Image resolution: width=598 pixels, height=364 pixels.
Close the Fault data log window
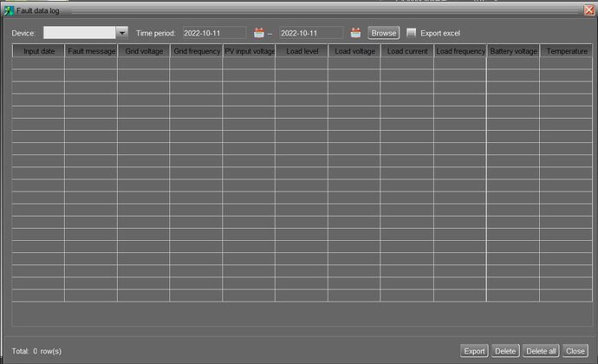tap(589, 10)
